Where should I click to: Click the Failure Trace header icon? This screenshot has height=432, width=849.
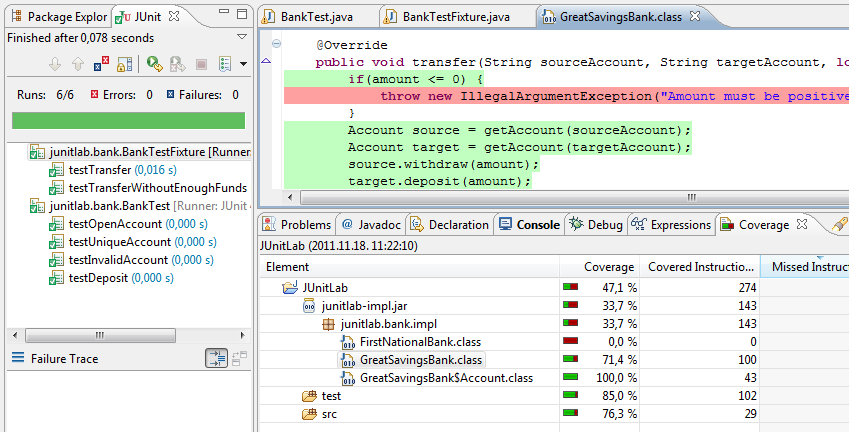(x=18, y=358)
